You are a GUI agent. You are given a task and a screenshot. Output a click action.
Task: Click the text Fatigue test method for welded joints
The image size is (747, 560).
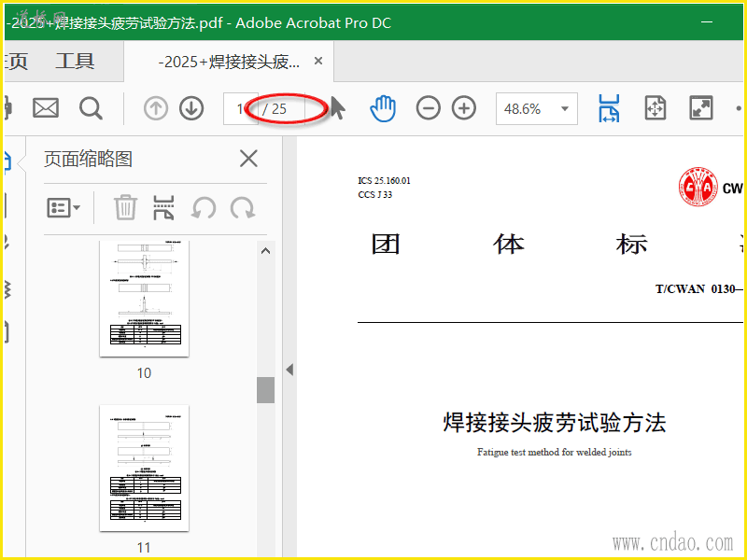click(x=555, y=452)
